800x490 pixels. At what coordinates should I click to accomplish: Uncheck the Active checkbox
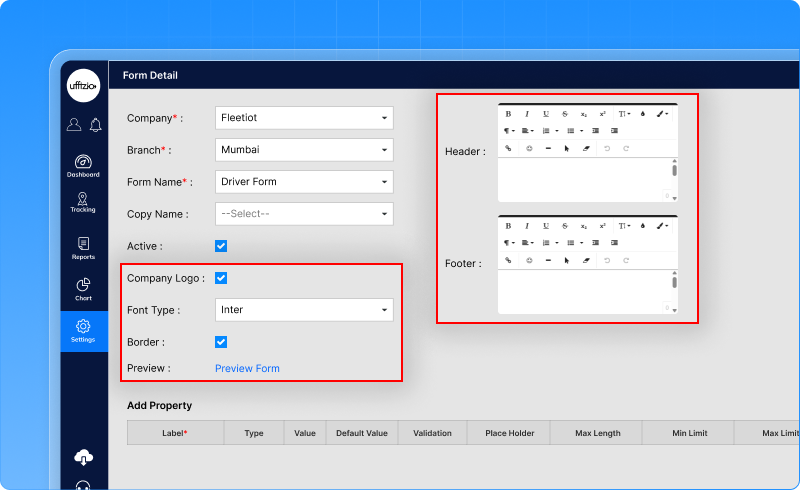[x=221, y=246]
